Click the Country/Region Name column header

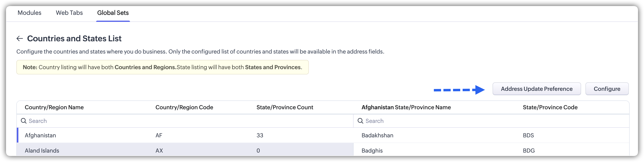54,107
